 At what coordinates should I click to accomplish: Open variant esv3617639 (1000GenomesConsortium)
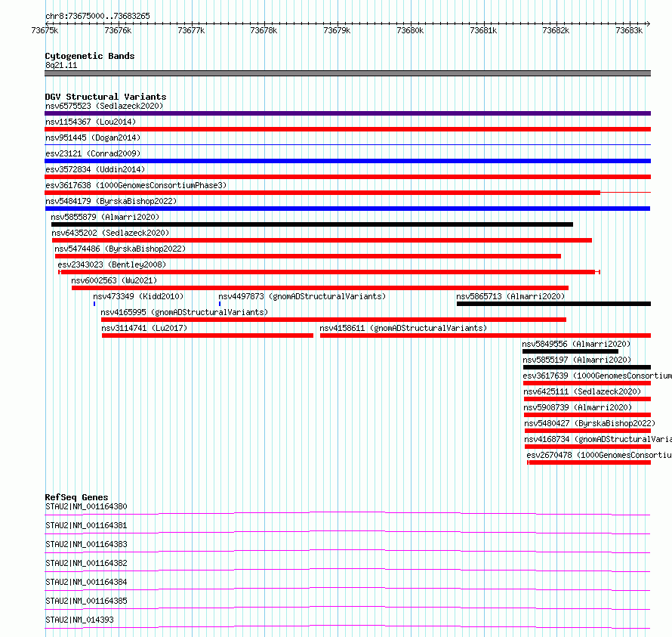click(x=597, y=376)
